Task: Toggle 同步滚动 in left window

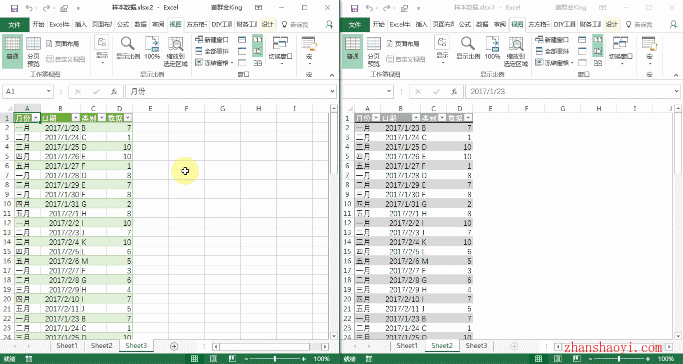Action: (257, 51)
